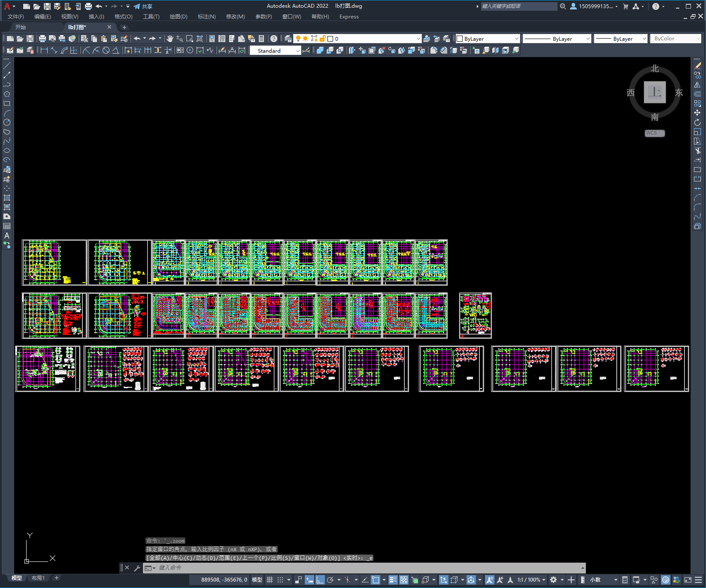Viewport: 706px width, 588px height.
Task: Open the 视图(V) menu
Action: pos(70,17)
